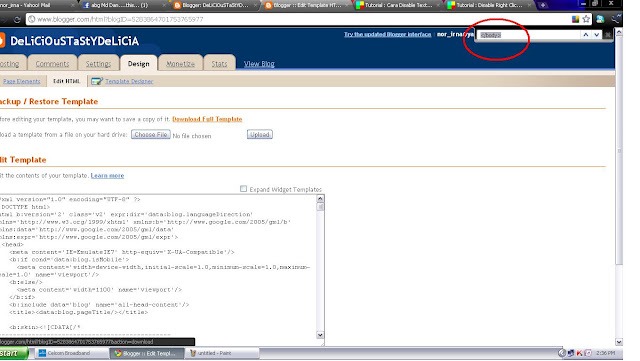The width and height of the screenshot is (640, 361).
Task: Open Blogger Edit Template taskbar item
Action: (x=147, y=353)
